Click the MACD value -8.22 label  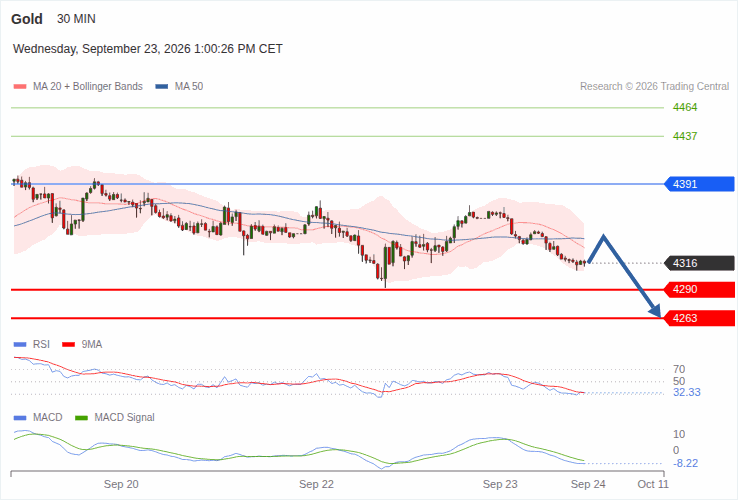click(686, 463)
